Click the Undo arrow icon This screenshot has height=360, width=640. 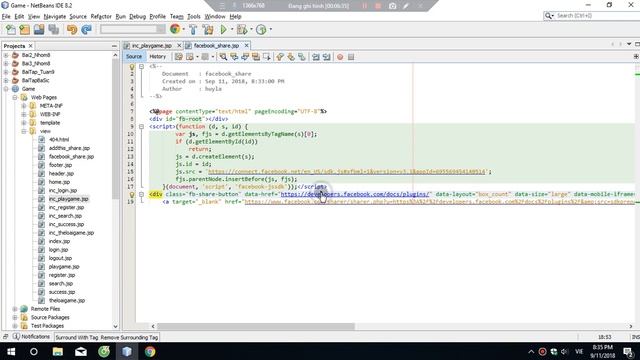(x=72, y=29)
